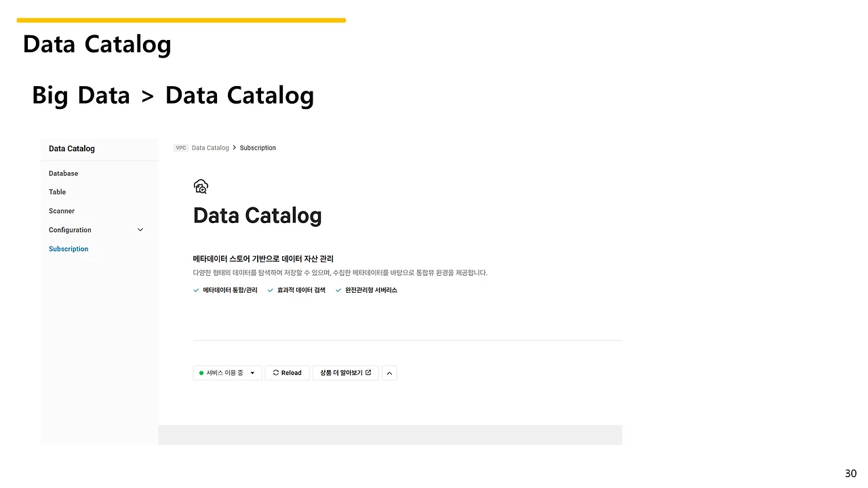Click the external link icon beside 상품 더 알아보기
The image size is (868, 488).
368,373
